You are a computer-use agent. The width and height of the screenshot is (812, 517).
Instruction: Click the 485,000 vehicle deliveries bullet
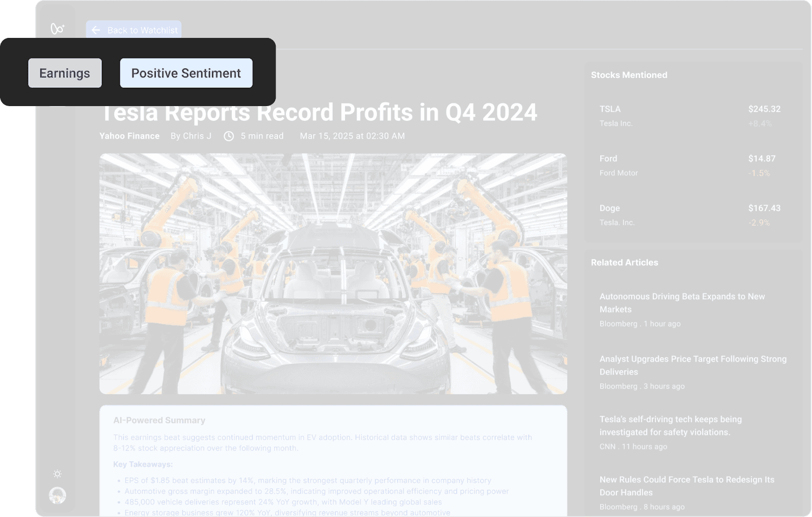(283, 502)
